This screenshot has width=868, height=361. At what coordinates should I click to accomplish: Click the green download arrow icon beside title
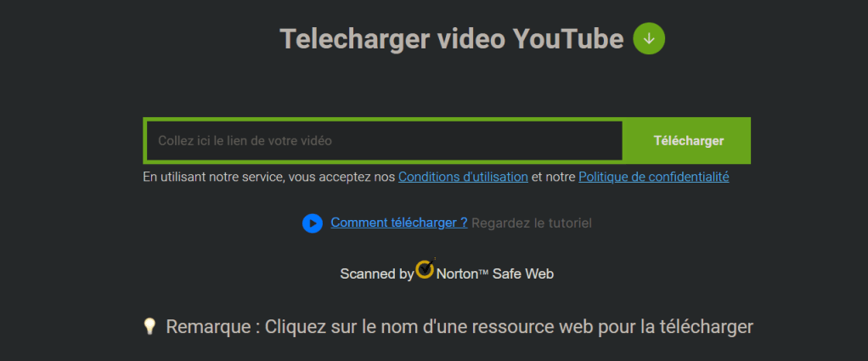[649, 39]
